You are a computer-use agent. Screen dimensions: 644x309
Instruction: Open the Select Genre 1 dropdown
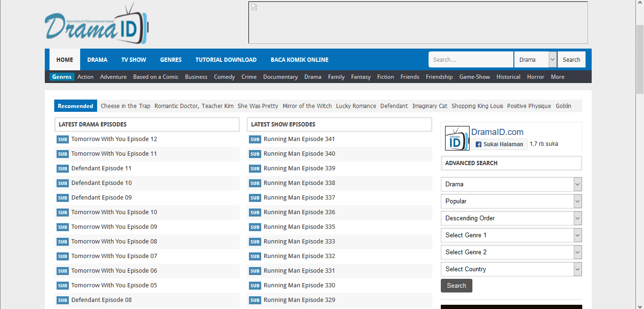512,235
